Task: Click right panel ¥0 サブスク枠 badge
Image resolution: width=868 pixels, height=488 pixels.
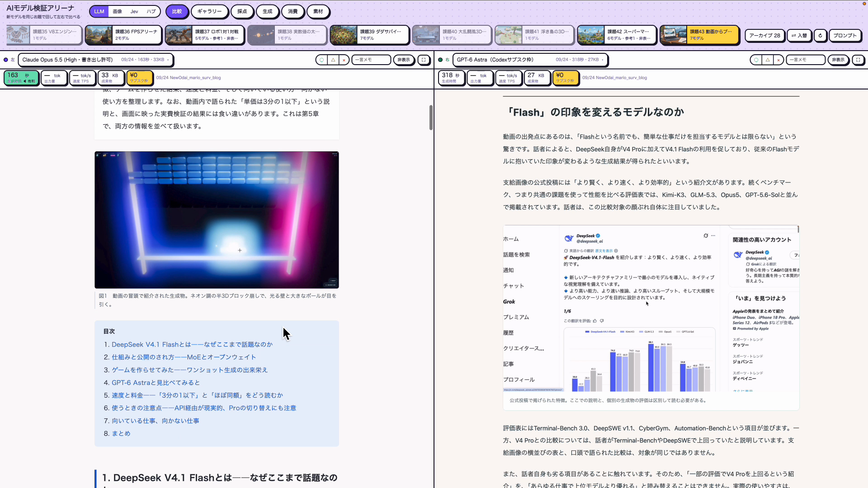Action: pos(566,78)
